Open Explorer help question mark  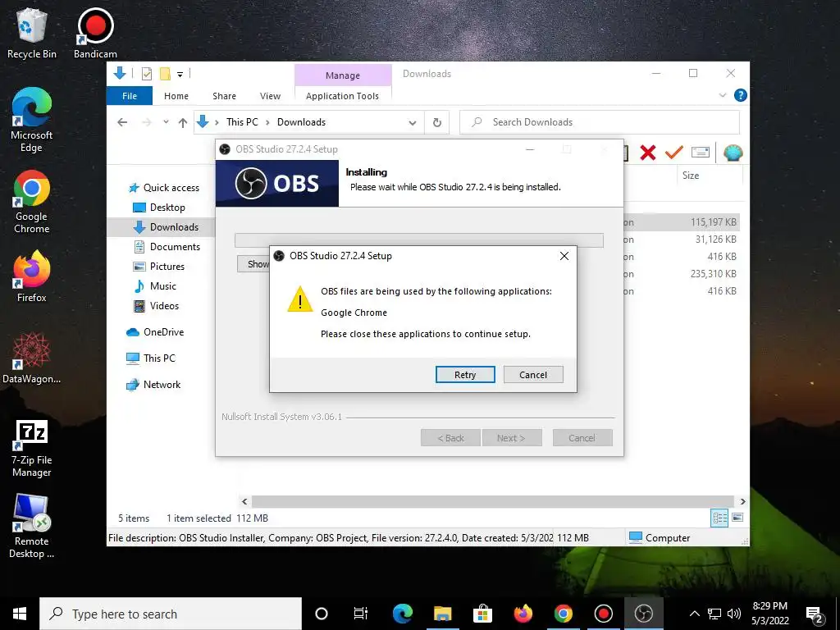(741, 95)
